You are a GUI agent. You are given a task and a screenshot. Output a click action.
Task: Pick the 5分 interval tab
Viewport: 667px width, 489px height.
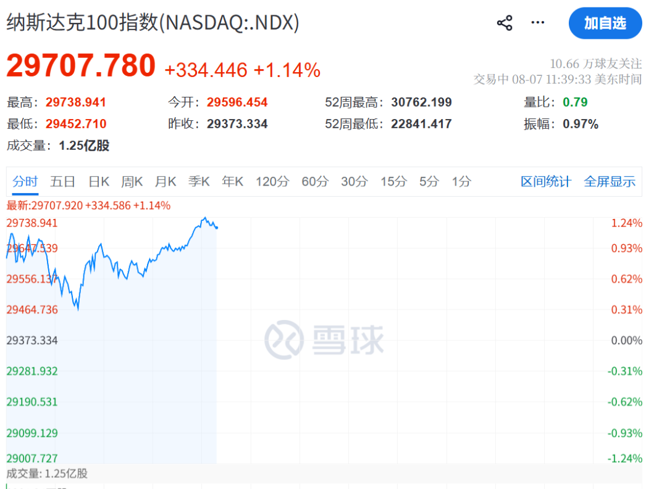(x=429, y=182)
